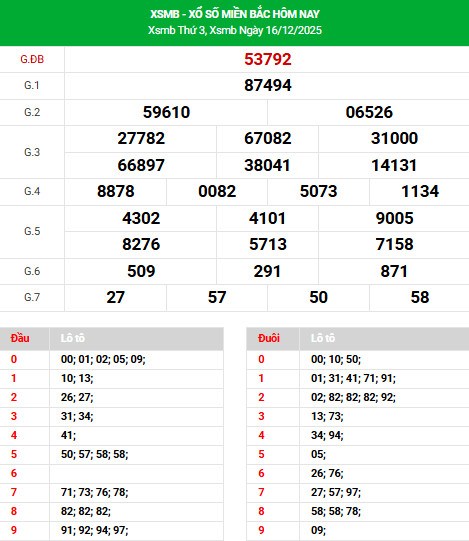
Task: Click G.4 number 8878
Action: (116, 191)
